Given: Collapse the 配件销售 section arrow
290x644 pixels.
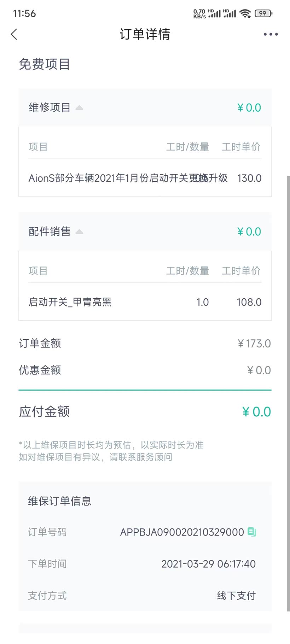Looking at the screenshot, I should pos(79,232).
